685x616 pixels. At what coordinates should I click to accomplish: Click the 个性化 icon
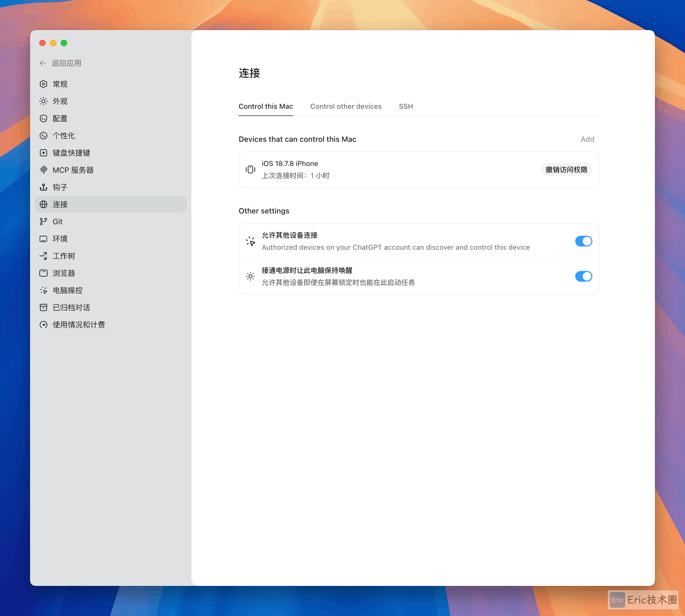[x=43, y=136]
